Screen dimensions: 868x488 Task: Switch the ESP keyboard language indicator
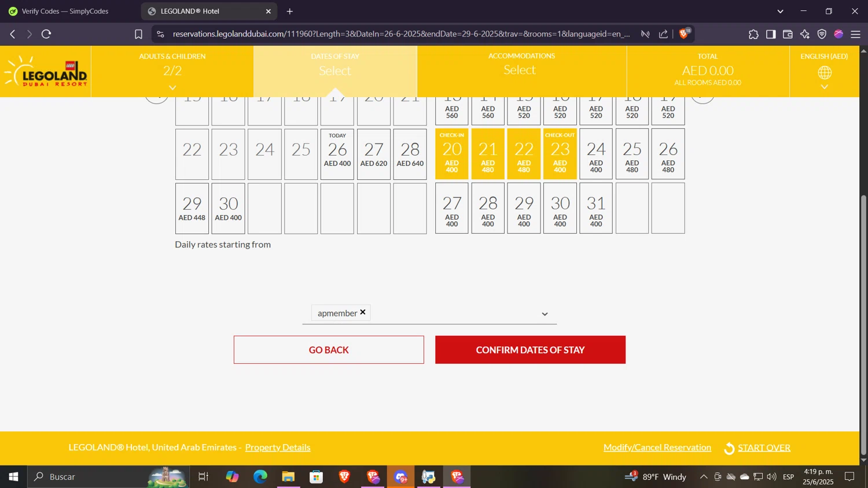click(x=788, y=476)
